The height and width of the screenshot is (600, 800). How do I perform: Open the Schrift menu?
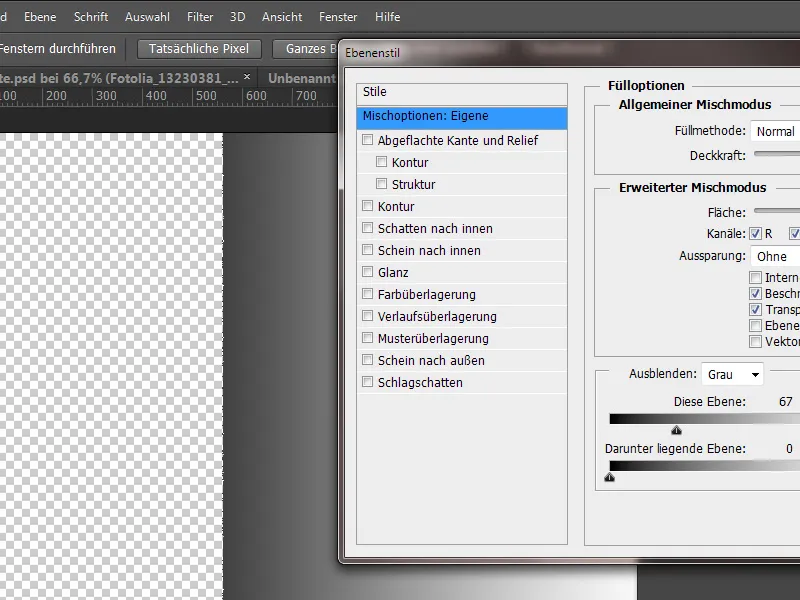click(x=91, y=17)
